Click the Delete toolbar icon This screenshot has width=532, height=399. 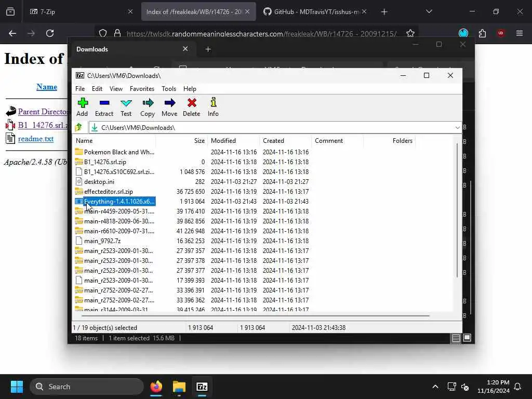point(191,107)
